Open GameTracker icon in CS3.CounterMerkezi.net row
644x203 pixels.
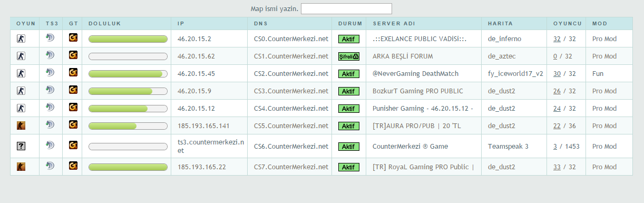coord(73,90)
